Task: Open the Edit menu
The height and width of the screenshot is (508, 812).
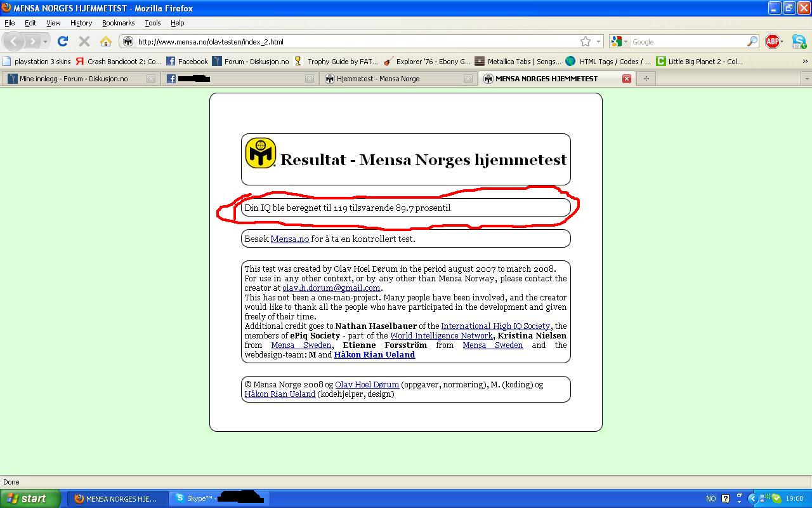Action: [30, 23]
